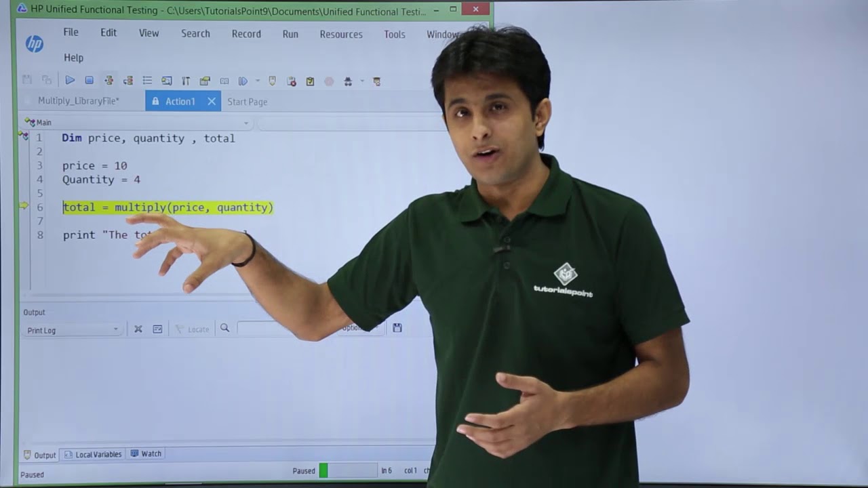Click the open book toolbar icon
The image size is (868, 488).
[x=224, y=81]
